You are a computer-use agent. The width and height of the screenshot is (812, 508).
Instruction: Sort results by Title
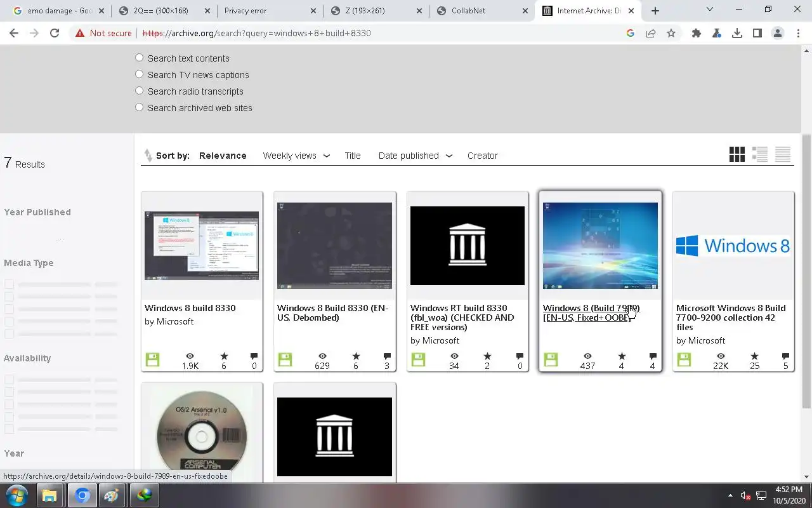point(353,156)
